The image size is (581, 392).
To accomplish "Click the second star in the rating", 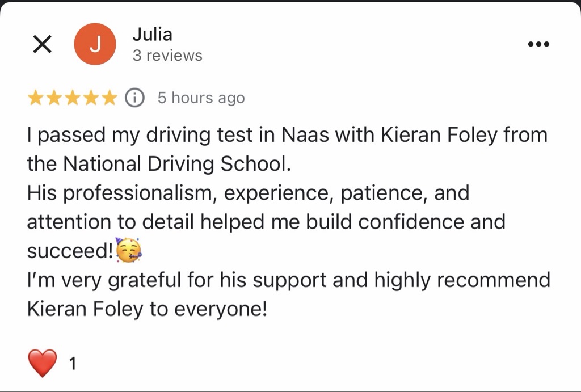I will (54, 98).
